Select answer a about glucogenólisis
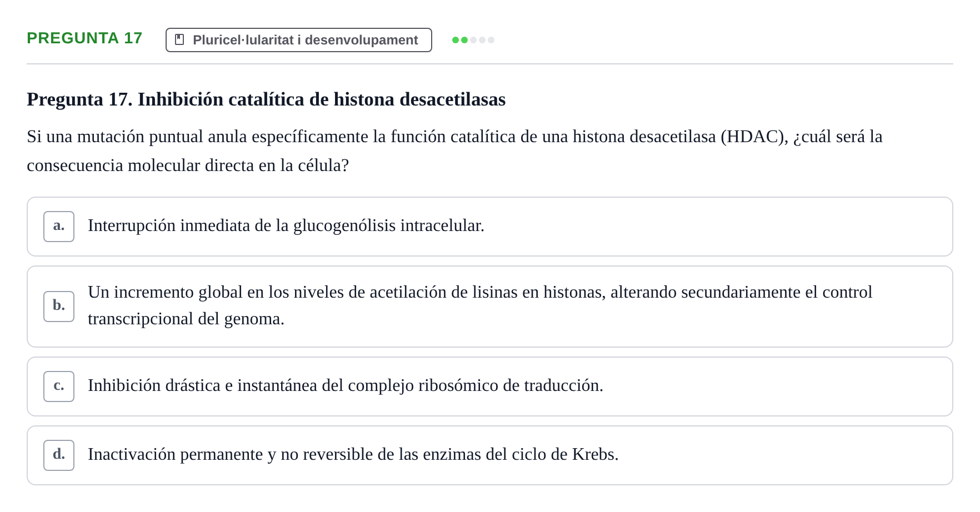 pos(490,227)
